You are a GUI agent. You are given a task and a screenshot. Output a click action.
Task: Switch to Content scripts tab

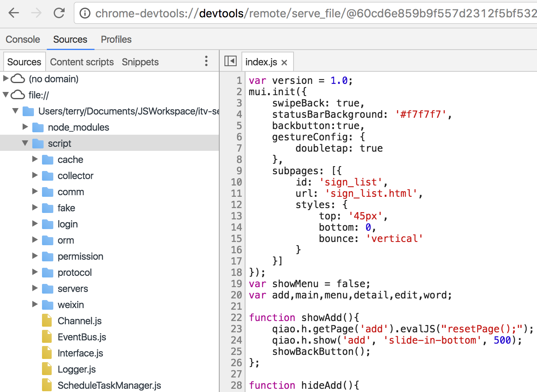pyautogui.click(x=82, y=62)
